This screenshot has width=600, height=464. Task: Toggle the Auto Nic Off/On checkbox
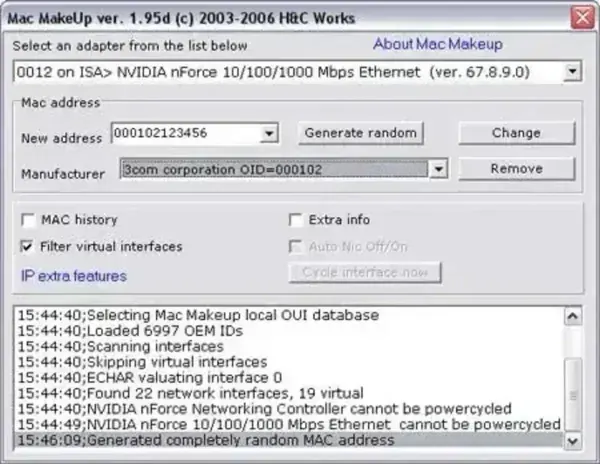(296, 247)
